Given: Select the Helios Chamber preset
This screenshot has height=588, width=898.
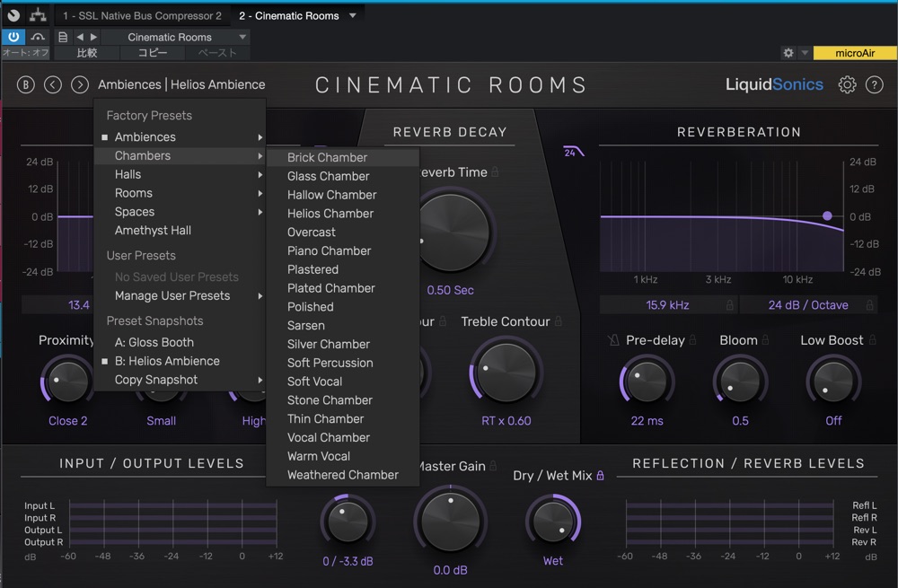Looking at the screenshot, I should [x=330, y=214].
